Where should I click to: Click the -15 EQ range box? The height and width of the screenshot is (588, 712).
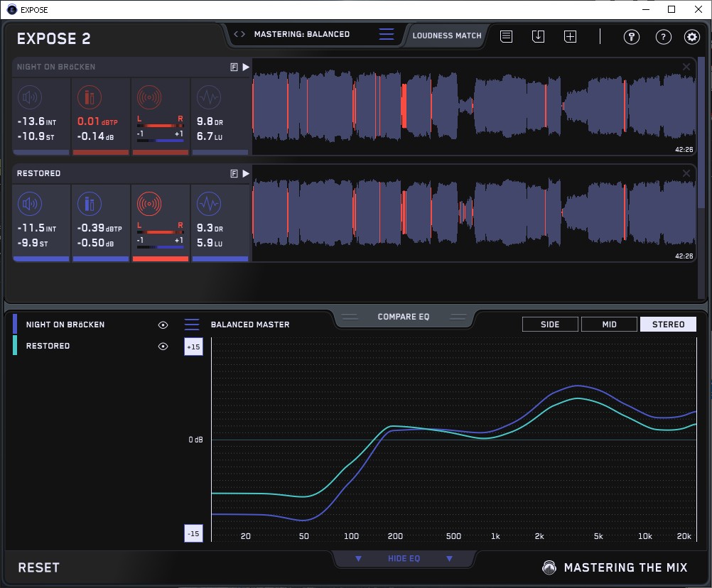coord(193,533)
